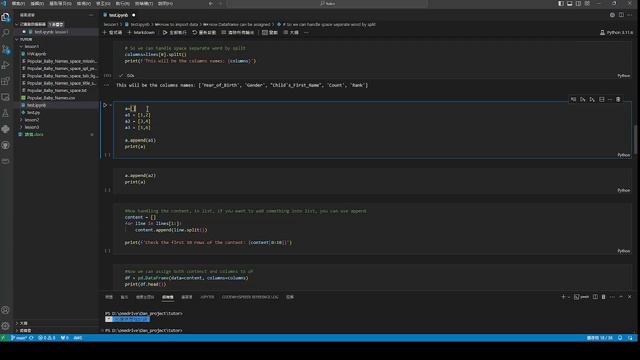Open HW.ipynb in explorer
640x360 pixels.
point(36,54)
